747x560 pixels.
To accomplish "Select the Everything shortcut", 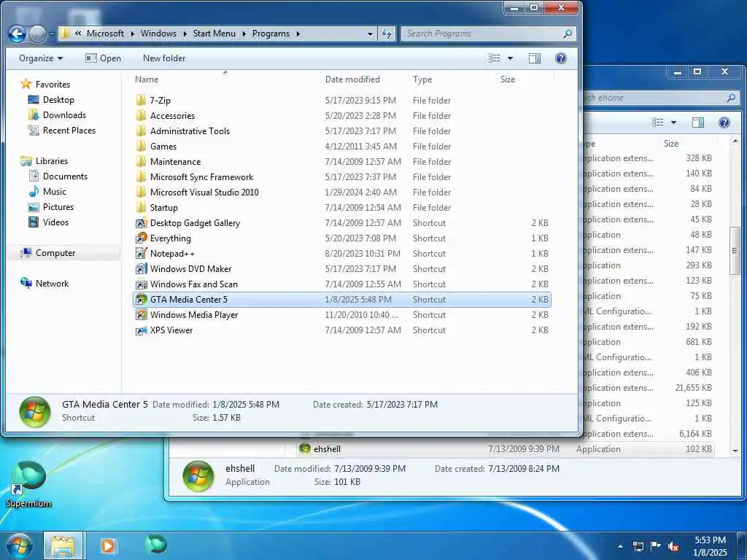I will coord(170,238).
